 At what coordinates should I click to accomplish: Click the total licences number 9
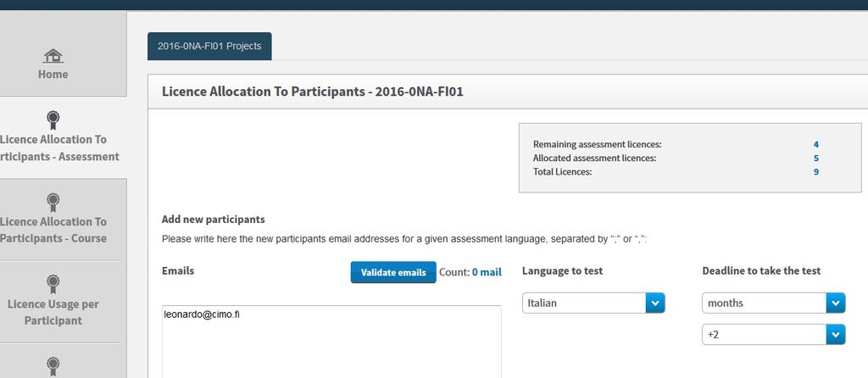coord(816,171)
